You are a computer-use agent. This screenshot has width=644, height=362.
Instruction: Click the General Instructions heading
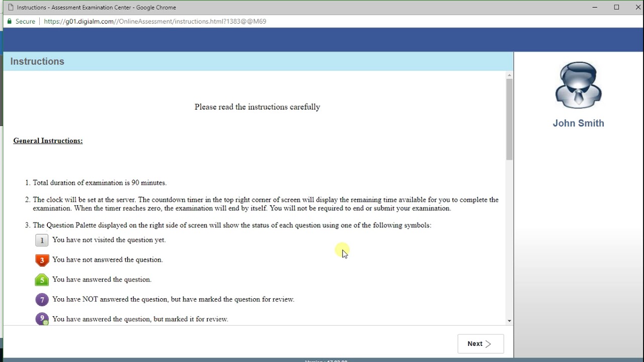[x=48, y=141]
